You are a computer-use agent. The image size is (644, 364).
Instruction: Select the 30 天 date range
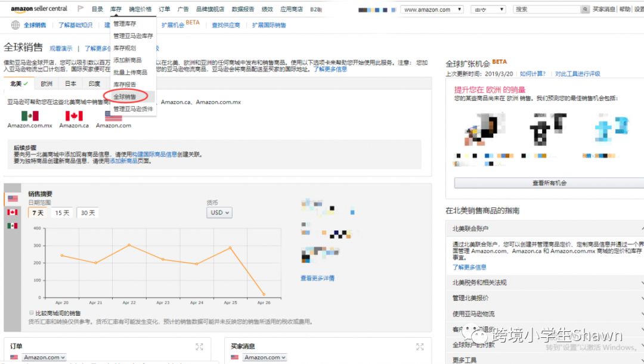88,213
